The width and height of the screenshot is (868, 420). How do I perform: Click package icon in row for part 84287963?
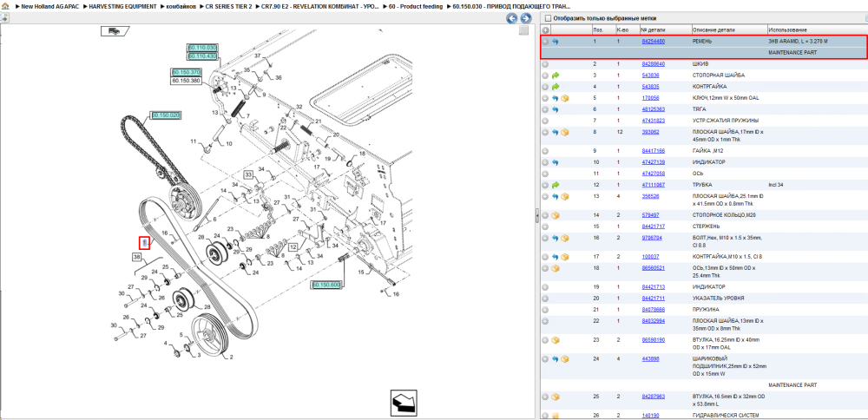[556, 397]
